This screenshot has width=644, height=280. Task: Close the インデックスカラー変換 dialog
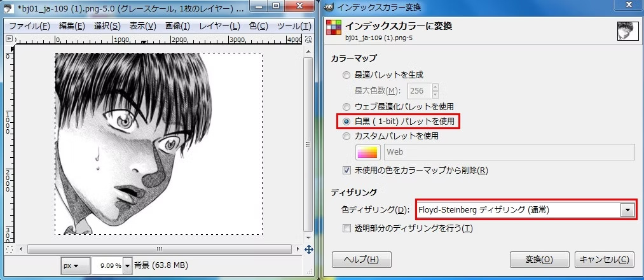click(x=629, y=6)
